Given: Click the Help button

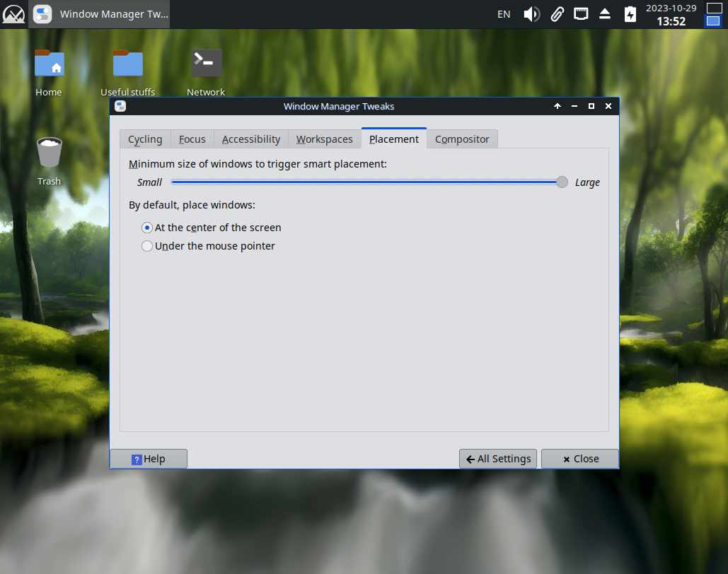Looking at the screenshot, I should pyautogui.click(x=149, y=459).
